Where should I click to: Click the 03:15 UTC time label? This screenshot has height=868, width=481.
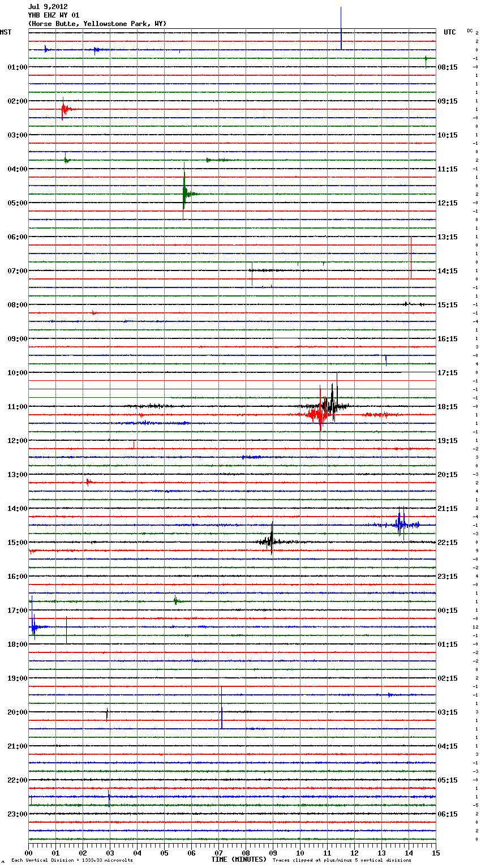(448, 712)
